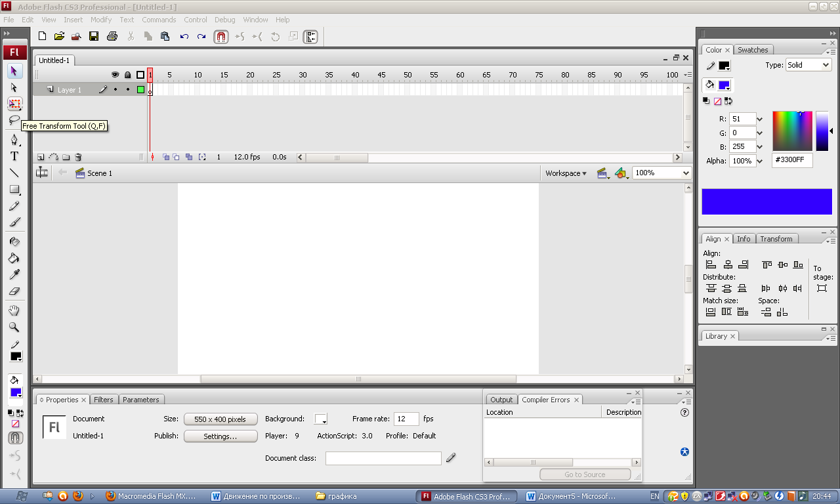Screen dimensions: 840x504
Task: Toggle the Align panel button in top toolbar
Action: [310, 37]
